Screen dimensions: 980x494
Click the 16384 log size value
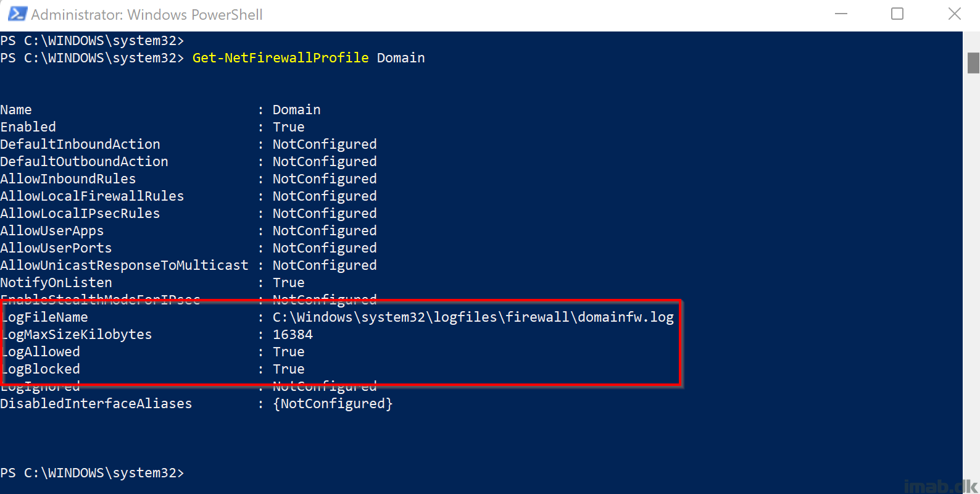(293, 335)
